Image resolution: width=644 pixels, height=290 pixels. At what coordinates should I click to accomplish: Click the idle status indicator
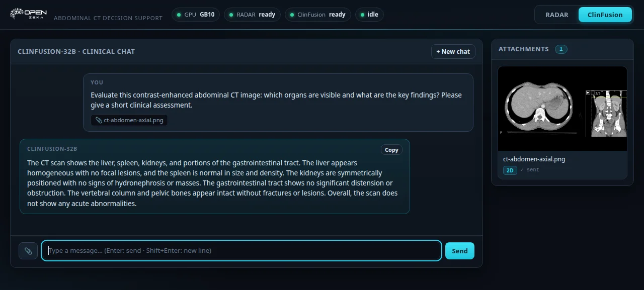(x=369, y=15)
